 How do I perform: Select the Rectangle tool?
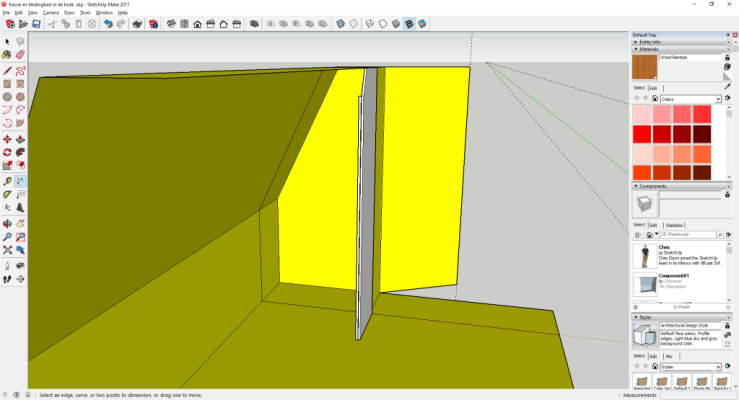pyautogui.click(x=8, y=84)
